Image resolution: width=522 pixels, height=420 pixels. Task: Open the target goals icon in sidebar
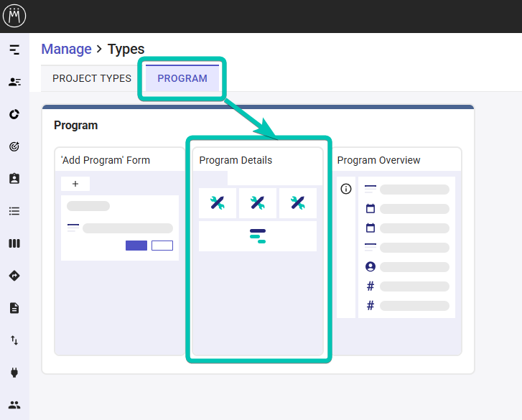tap(14, 146)
